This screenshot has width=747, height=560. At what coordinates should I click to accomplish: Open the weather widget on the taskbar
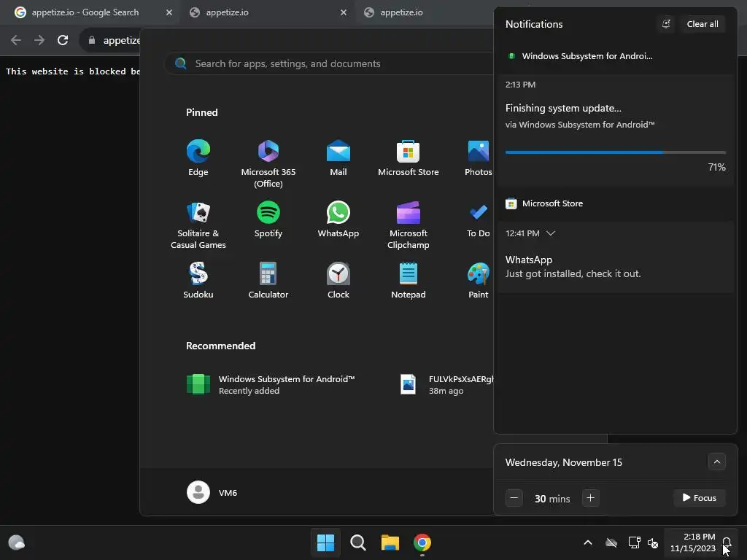pyautogui.click(x=17, y=542)
